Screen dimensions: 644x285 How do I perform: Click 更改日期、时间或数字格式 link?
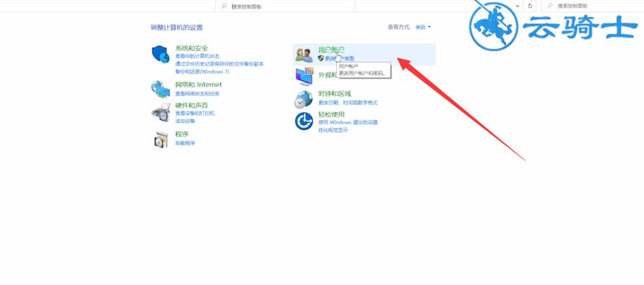pyautogui.click(x=348, y=103)
